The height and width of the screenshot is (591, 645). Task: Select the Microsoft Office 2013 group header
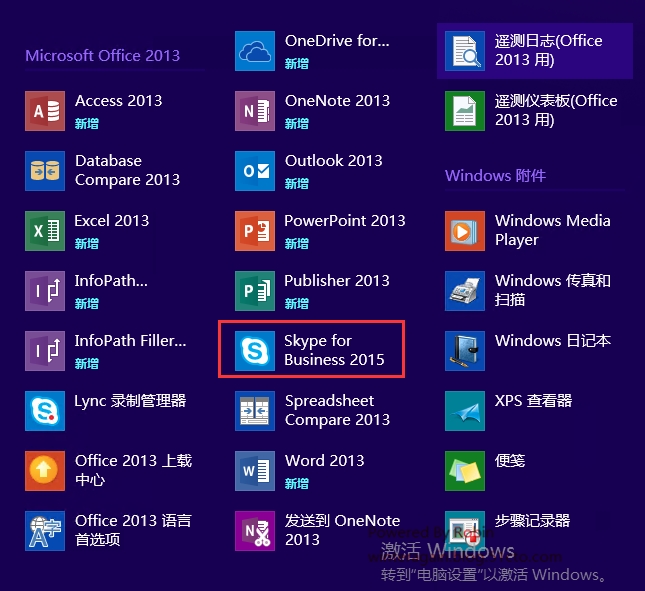click(103, 56)
